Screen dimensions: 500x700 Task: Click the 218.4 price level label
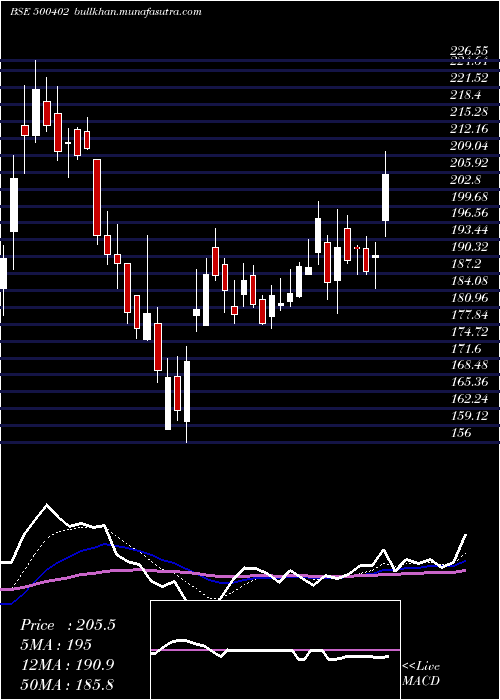coord(466,95)
